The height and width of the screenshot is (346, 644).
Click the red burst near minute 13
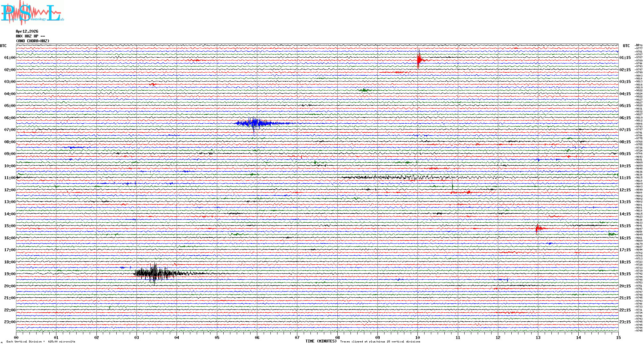(538, 228)
